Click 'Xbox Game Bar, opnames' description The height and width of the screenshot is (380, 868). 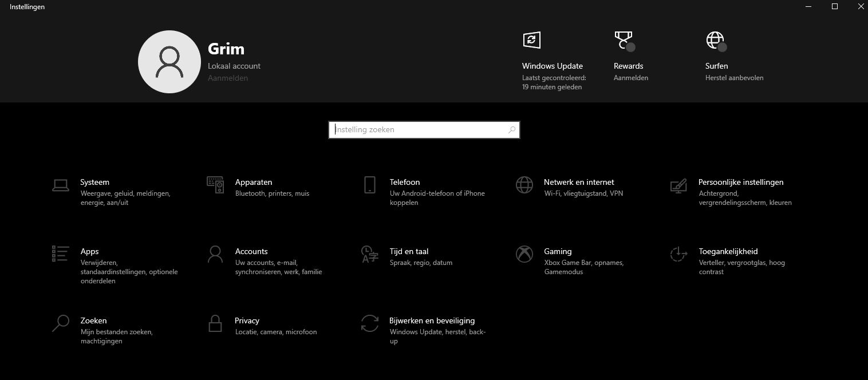tap(584, 267)
